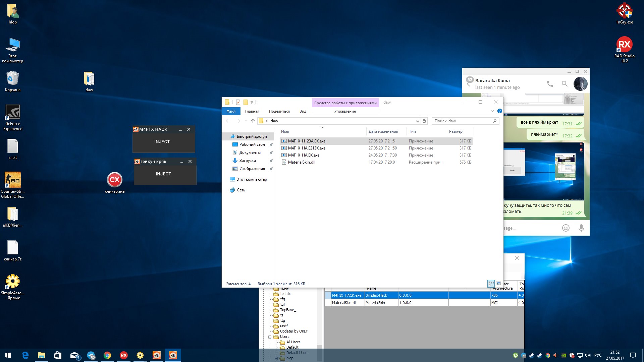644x362 pixels.
Task: Click the search magnifier in Explorer
Action: click(494, 121)
